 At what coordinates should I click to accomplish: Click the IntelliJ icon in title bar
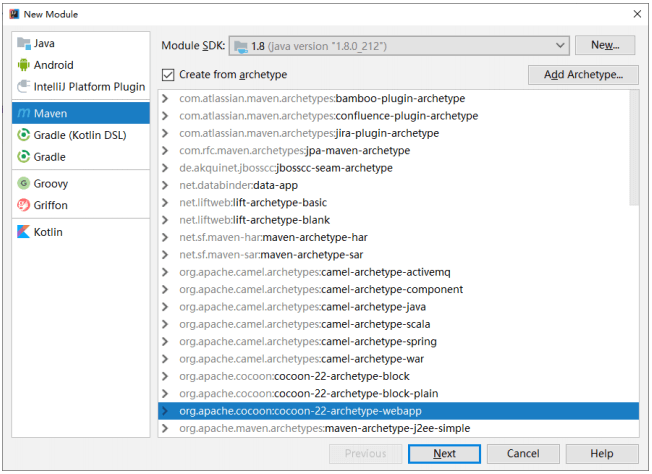click(14, 14)
